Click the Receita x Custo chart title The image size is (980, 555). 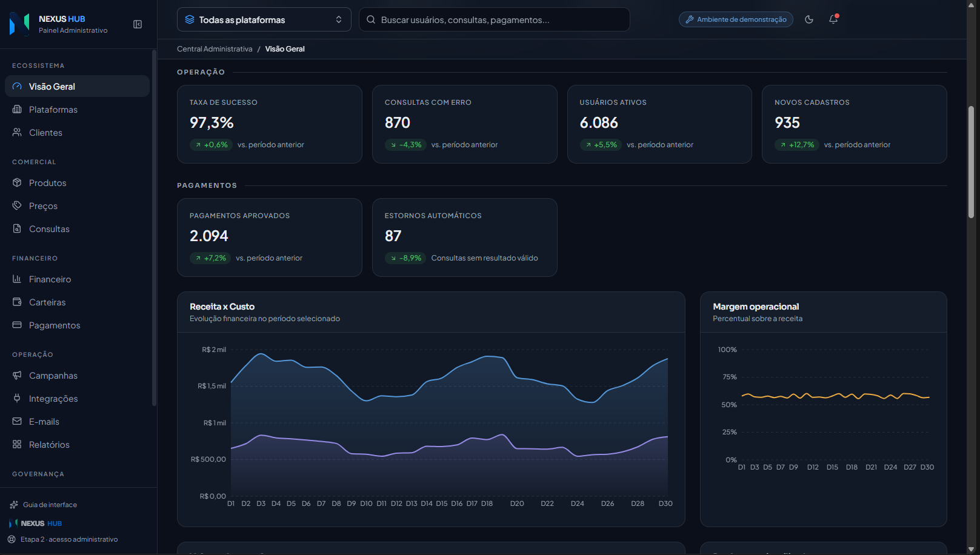222,307
